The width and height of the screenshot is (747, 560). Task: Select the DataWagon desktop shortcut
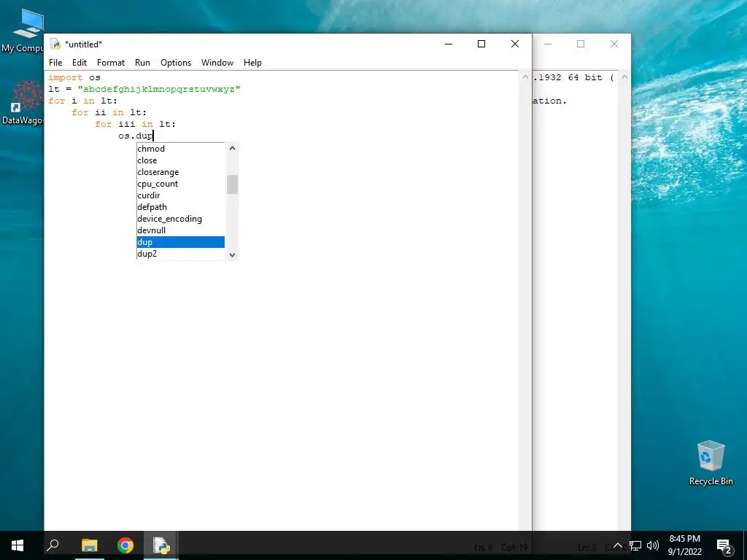pyautogui.click(x=23, y=102)
